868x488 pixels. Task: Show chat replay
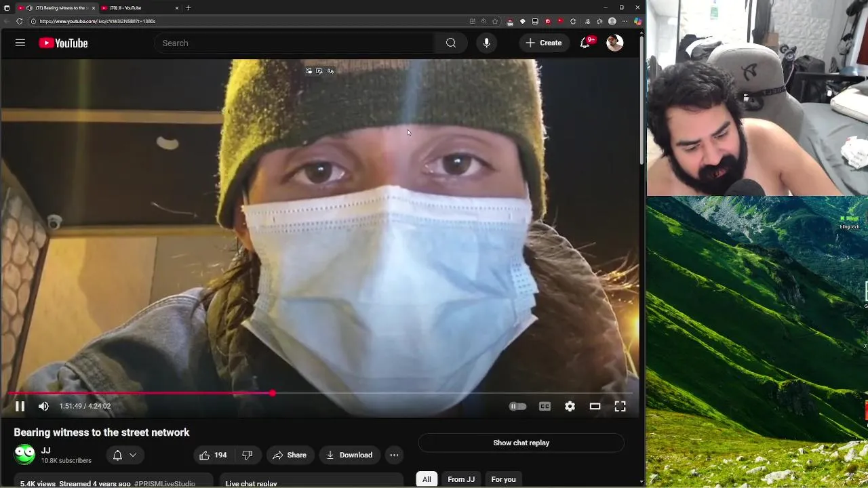pos(521,443)
